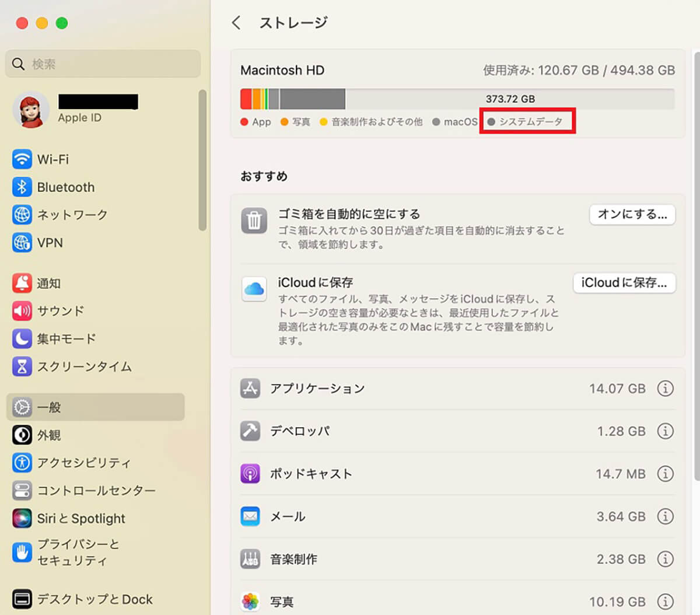The image size is (700, 615).
Task: Open プライバシーとセキュリティ hand icon
Action: [x=22, y=552]
